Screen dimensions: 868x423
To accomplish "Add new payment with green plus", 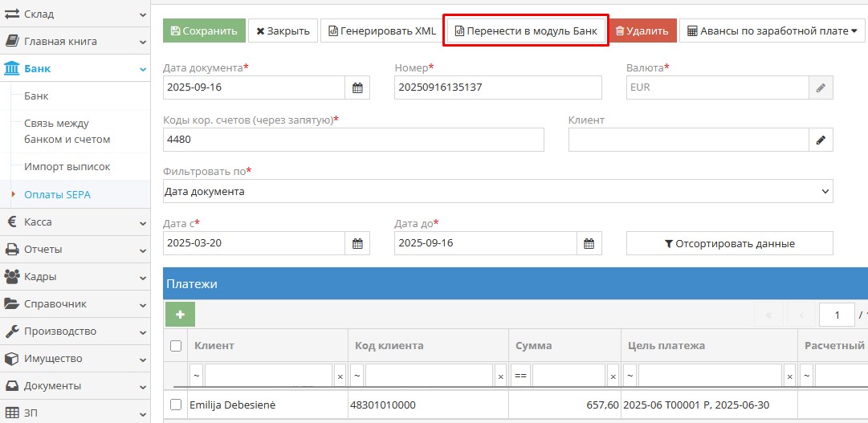I will [x=180, y=315].
